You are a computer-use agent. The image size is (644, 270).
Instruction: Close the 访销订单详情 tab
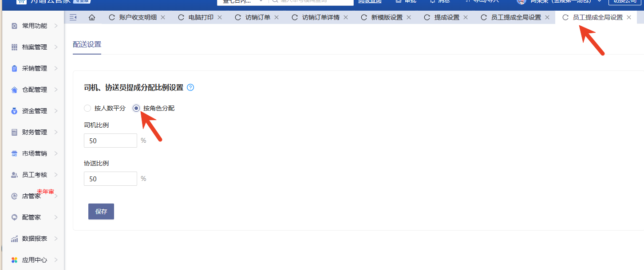pos(347,17)
